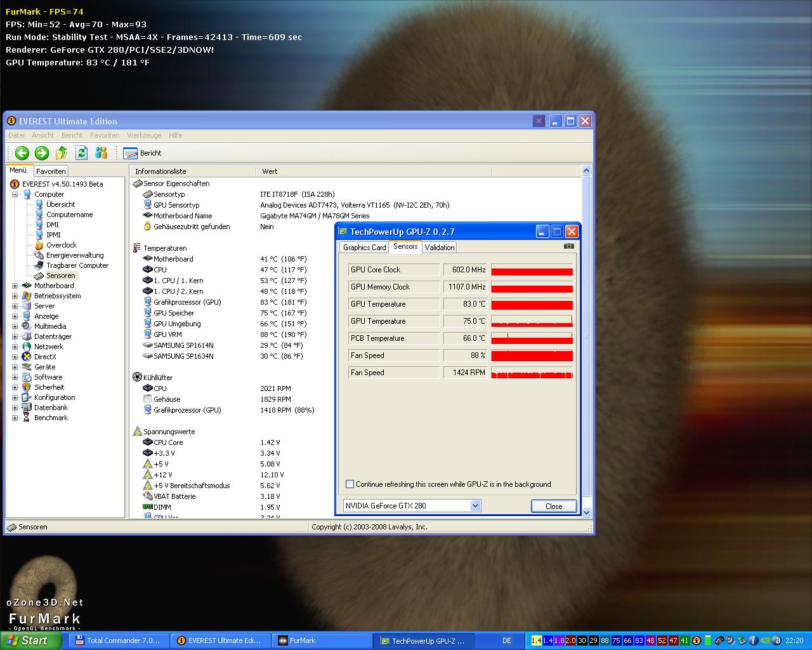Expand the DirectX tree node

click(x=15, y=357)
